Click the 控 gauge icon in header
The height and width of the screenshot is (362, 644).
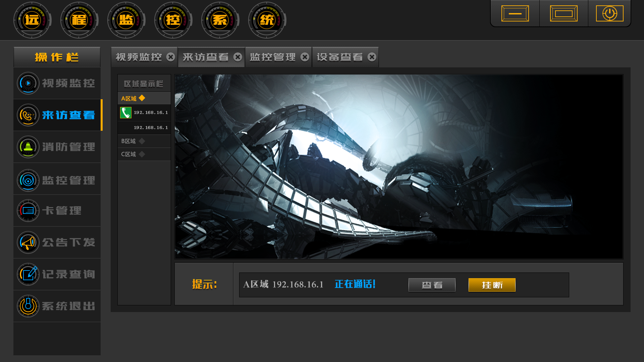point(173,20)
